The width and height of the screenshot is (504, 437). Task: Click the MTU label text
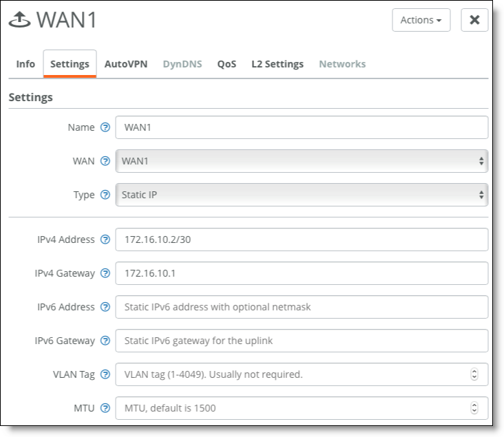84,408
